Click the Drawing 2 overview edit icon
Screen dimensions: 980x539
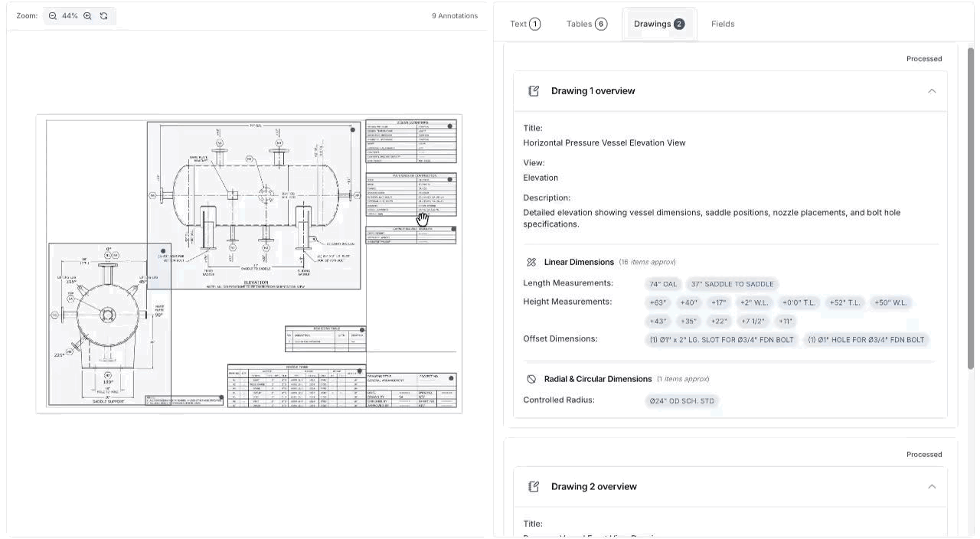pos(534,487)
